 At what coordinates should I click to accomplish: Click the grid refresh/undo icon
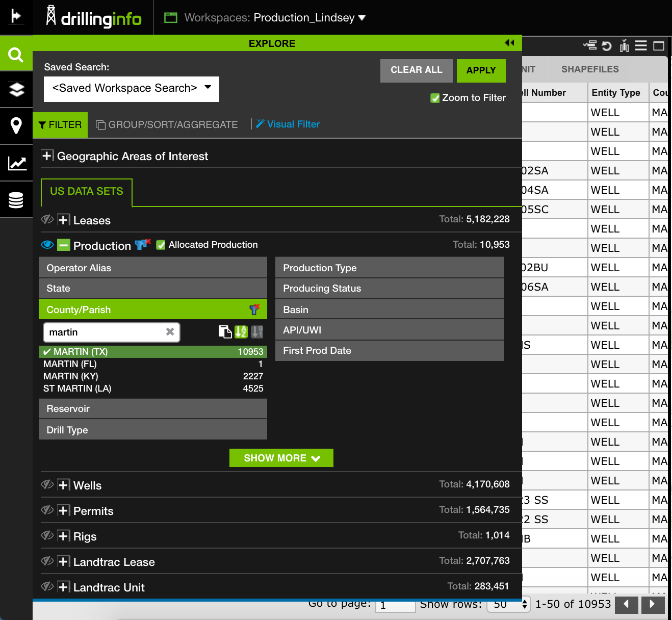[x=607, y=46]
